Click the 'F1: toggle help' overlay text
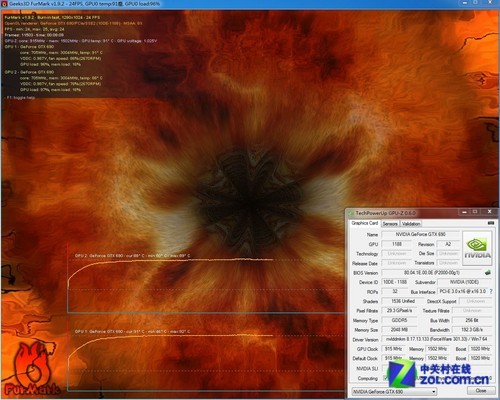 coord(20,98)
